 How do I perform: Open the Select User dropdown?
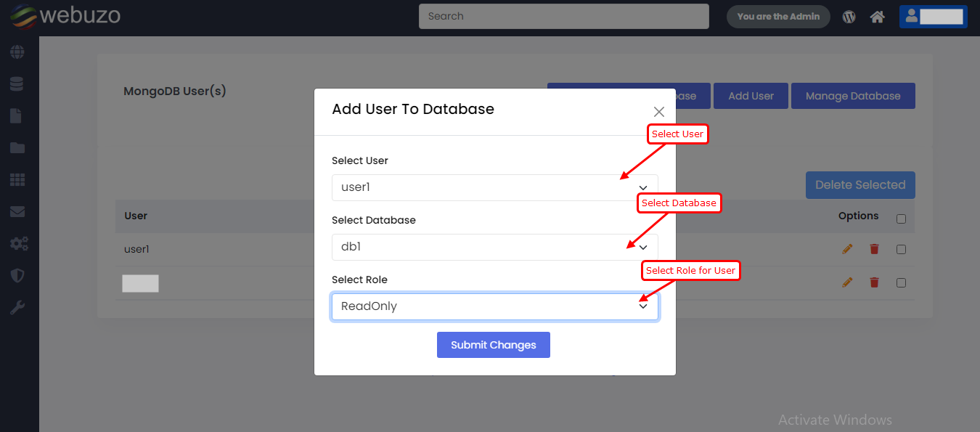click(494, 187)
